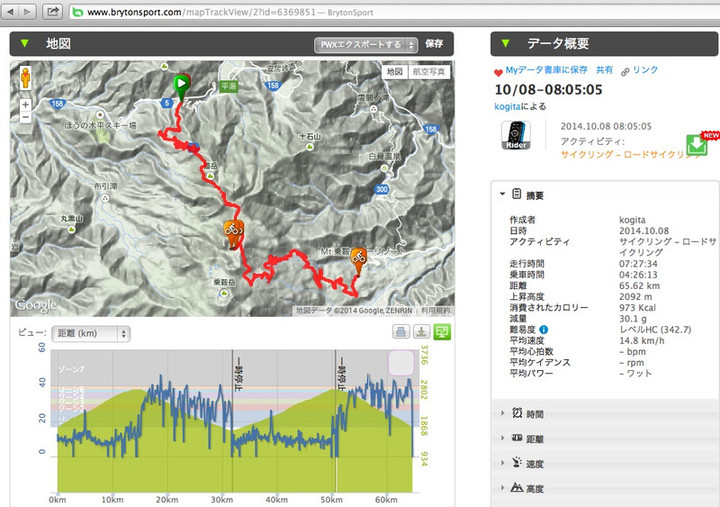Viewport: 720px width, 507px height.
Task: Open the PWXエクスポートする dropdown
Action: point(365,44)
